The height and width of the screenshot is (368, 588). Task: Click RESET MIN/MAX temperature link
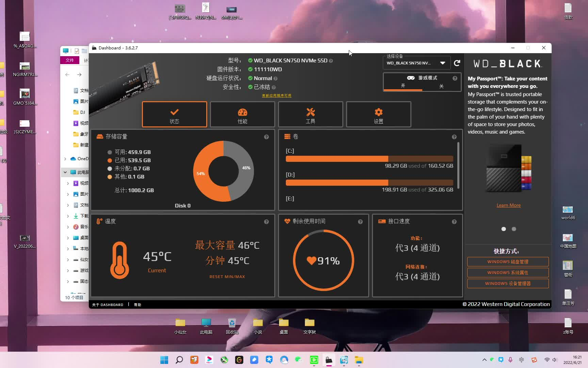click(x=227, y=277)
